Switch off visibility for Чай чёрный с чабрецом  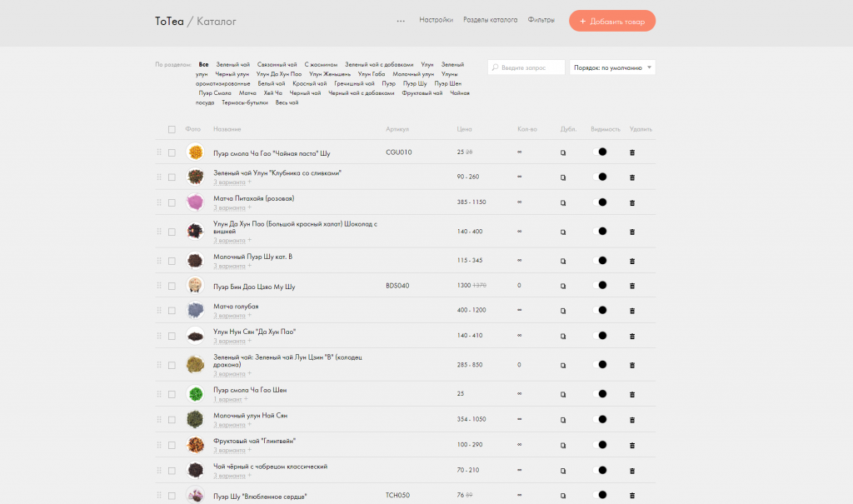[600, 470]
